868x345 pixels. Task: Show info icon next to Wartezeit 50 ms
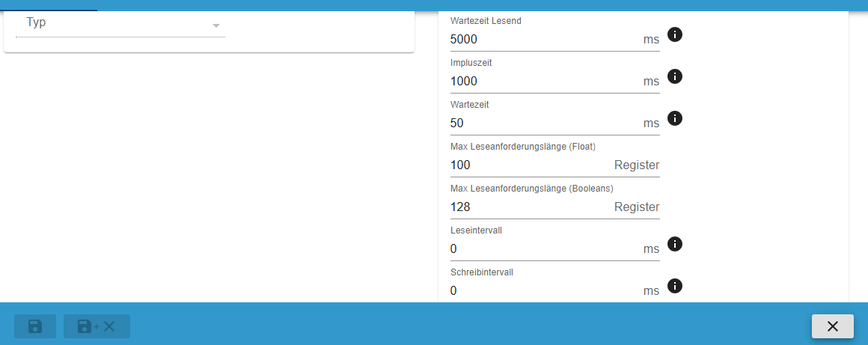click(x=674, y=118)
